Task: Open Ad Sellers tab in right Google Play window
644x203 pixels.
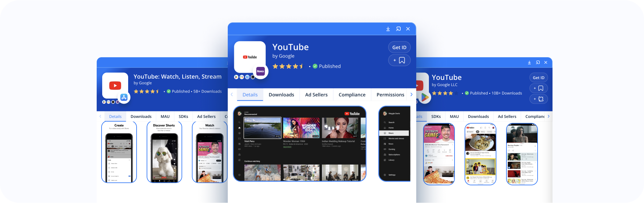Action: pyautogui.click(x=507, y=117)
